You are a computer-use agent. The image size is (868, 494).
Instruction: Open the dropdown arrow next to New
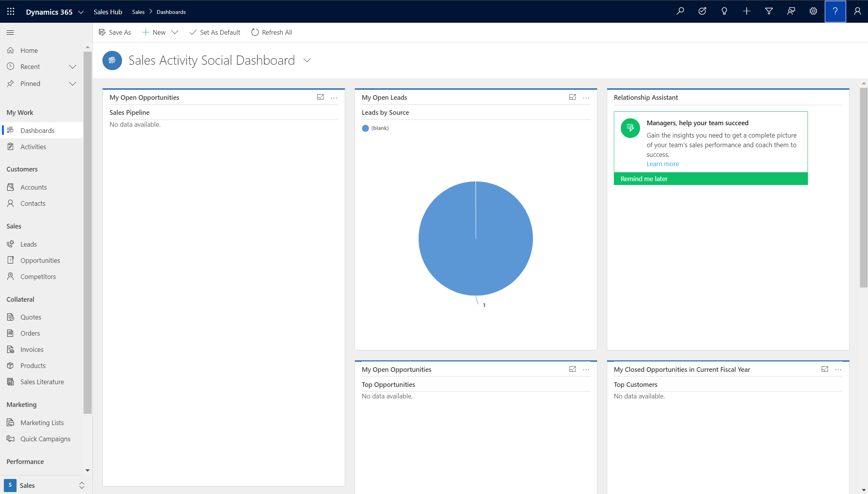[175, 32]
